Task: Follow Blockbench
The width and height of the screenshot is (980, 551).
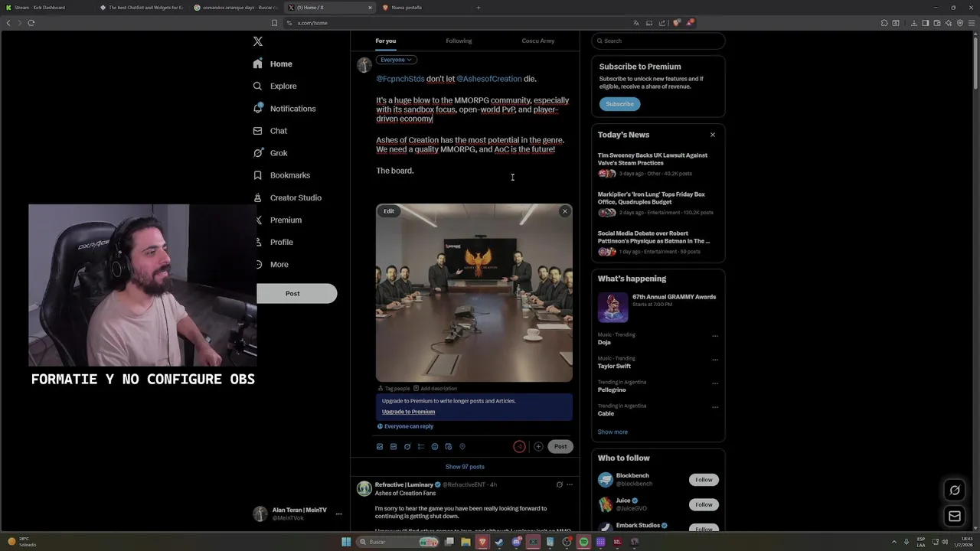Action: point(704,480)
